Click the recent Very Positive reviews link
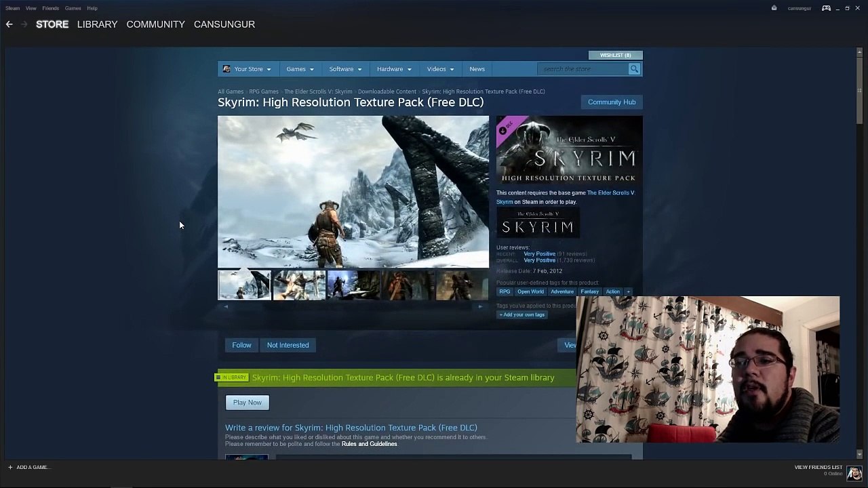868x488 pixels. (540, 254)
